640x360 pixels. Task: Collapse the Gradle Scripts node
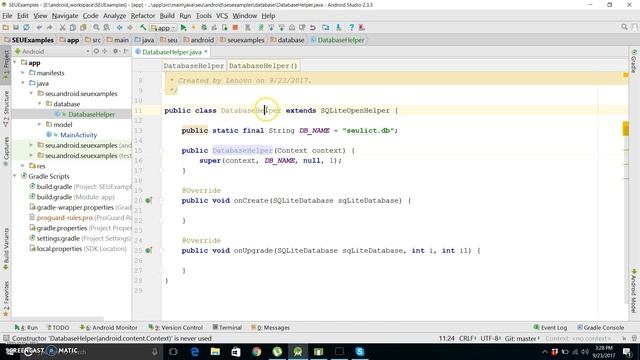(x=15, y=176)
